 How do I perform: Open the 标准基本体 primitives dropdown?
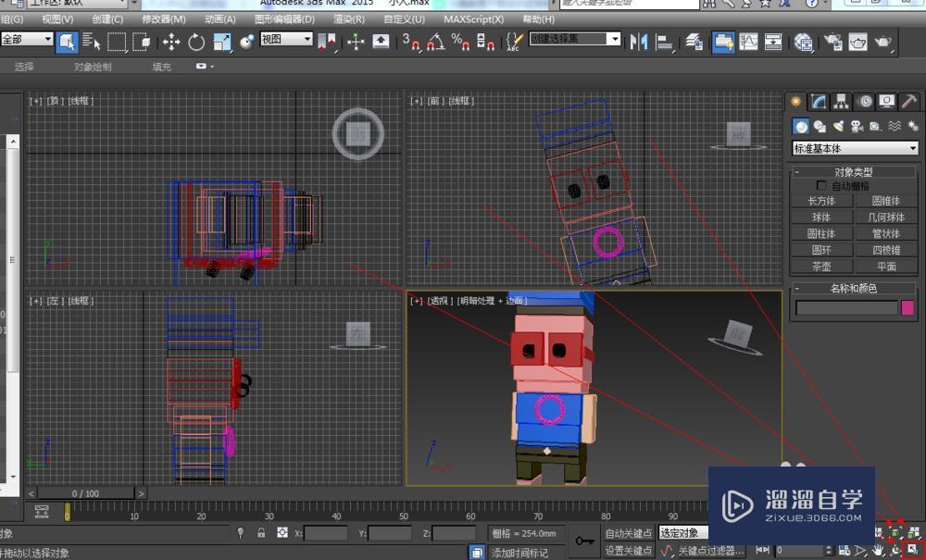pyautogui.click(x=852, y=147)
